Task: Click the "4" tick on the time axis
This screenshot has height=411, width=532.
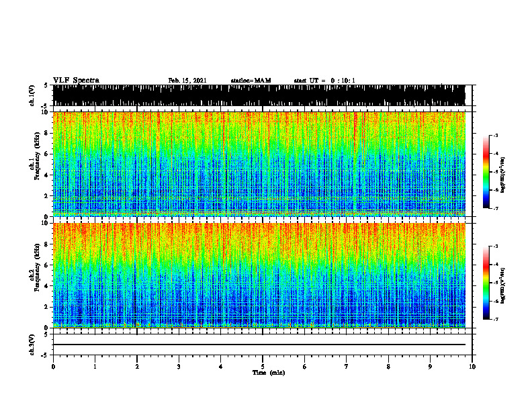Action: click(x=221, y=367)
